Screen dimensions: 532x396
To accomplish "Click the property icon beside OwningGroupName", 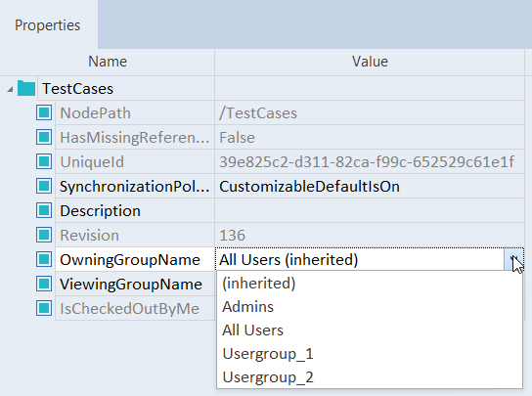I will click(x=44, y=259).
